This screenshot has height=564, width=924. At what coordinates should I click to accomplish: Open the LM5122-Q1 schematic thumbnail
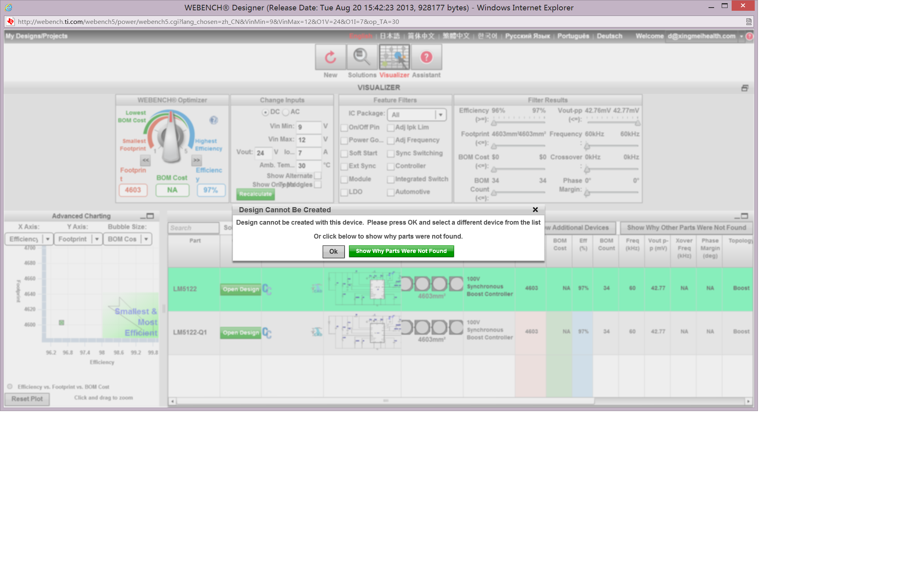click(x=364, y=331)
